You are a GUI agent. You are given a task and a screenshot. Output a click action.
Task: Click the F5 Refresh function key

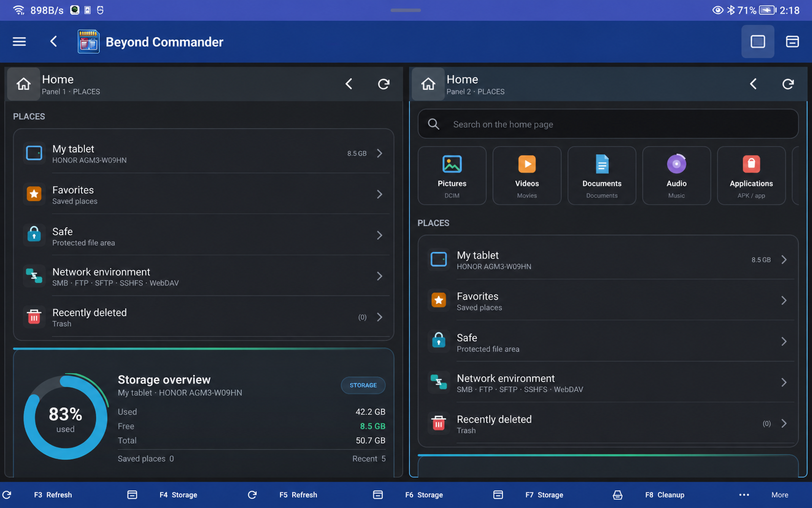[x=298, y=495]
